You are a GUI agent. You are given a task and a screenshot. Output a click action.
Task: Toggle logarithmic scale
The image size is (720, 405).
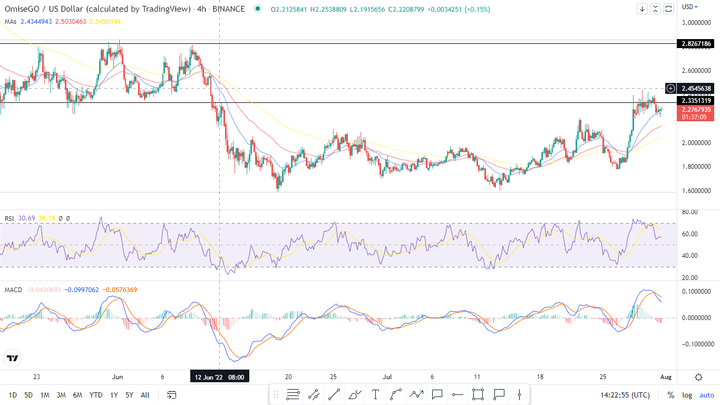click(687, 395)
